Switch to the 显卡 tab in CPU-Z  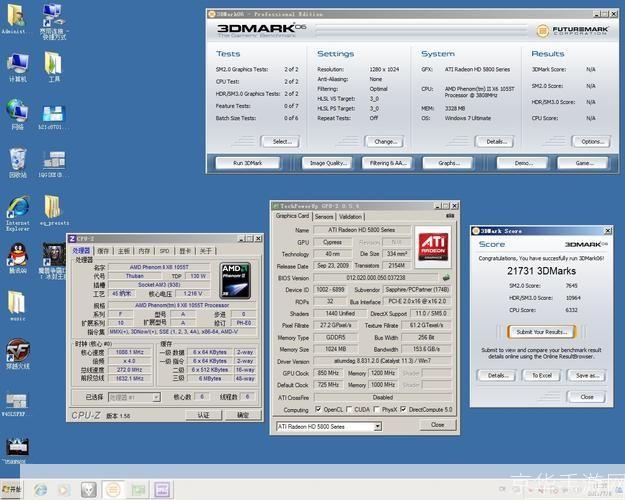pos(185,251)
